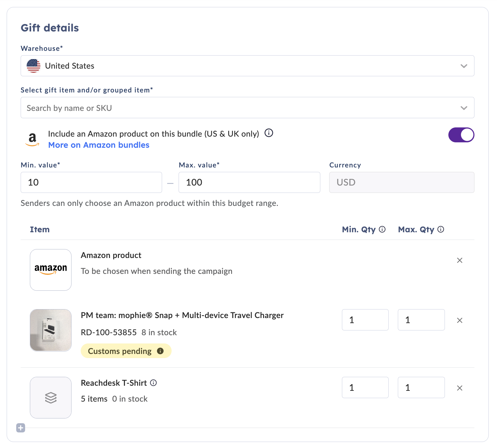
Task: Click the 'Gift details' heading
Action: click(50, 28)
